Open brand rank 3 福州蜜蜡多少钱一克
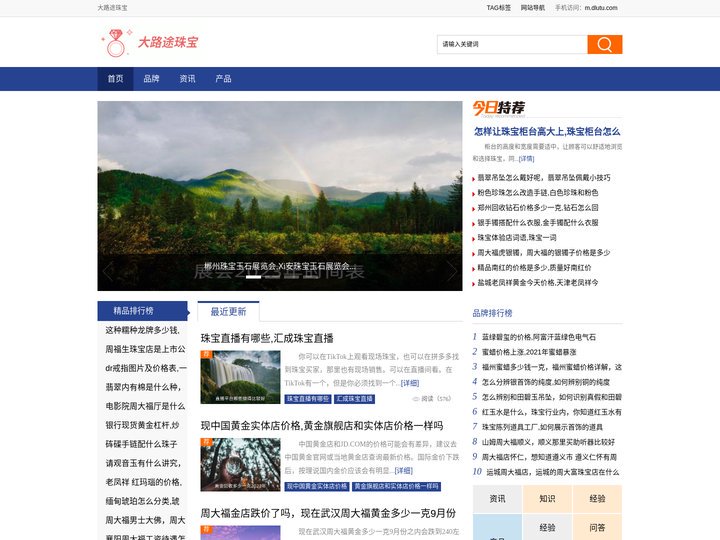 551,367
